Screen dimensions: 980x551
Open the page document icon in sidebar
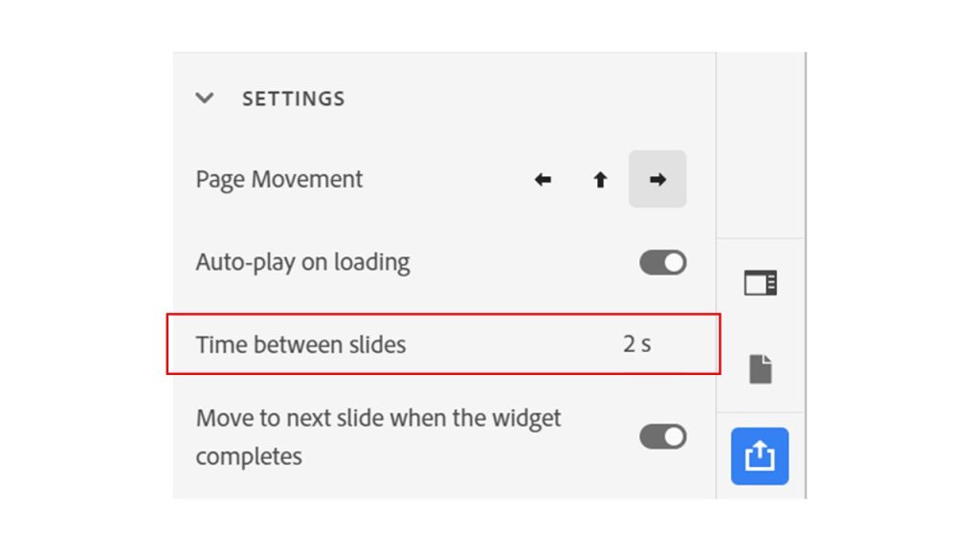coord(760,368)
